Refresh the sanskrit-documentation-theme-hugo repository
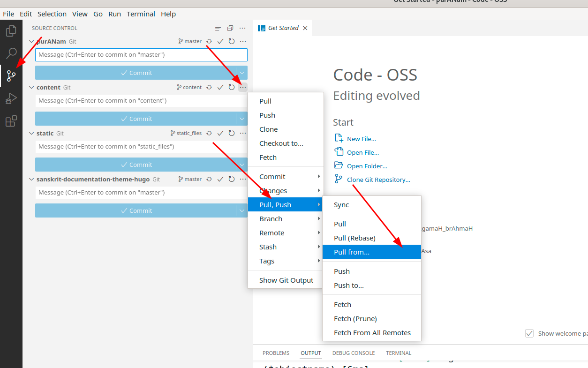The height and width of the screenshot is (368, 588). coord(232,179)
